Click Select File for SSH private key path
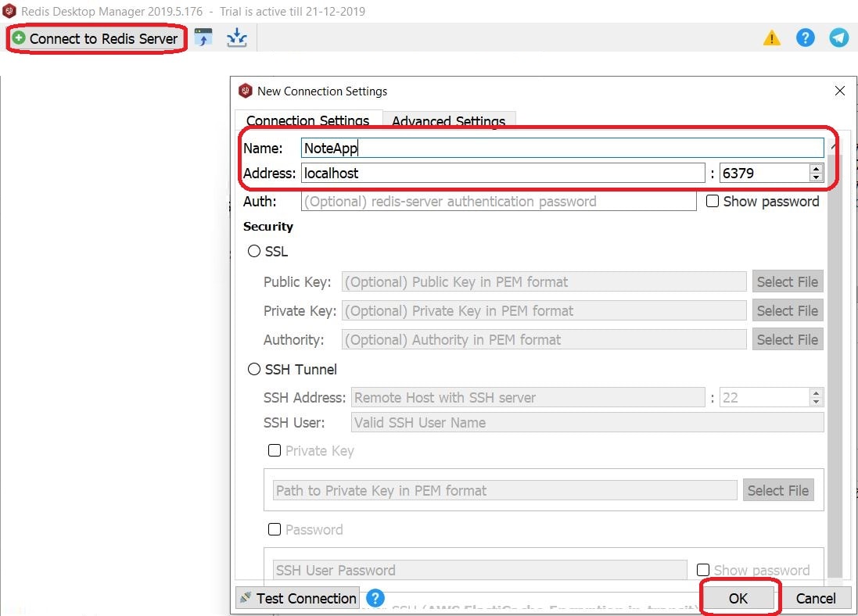The height and width of the screenshot is (616, 858). point(778,491)
